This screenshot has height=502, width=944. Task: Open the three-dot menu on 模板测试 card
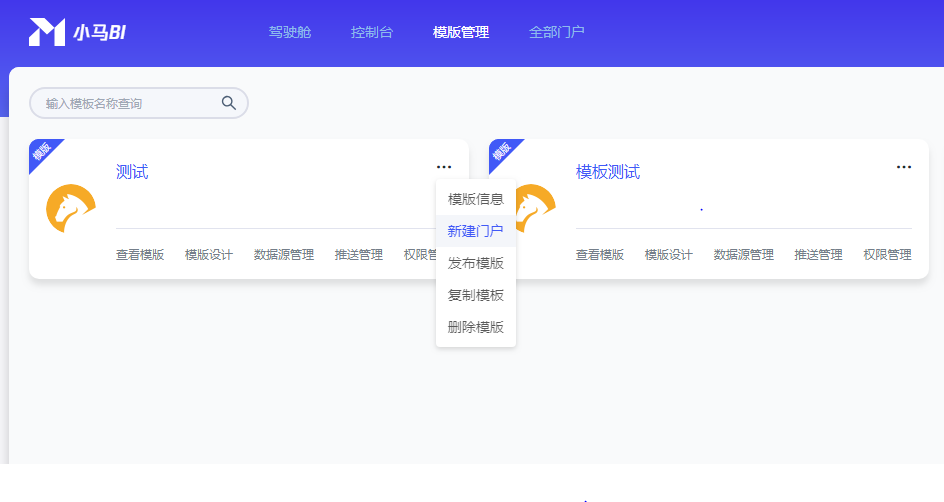click(904, 167)
